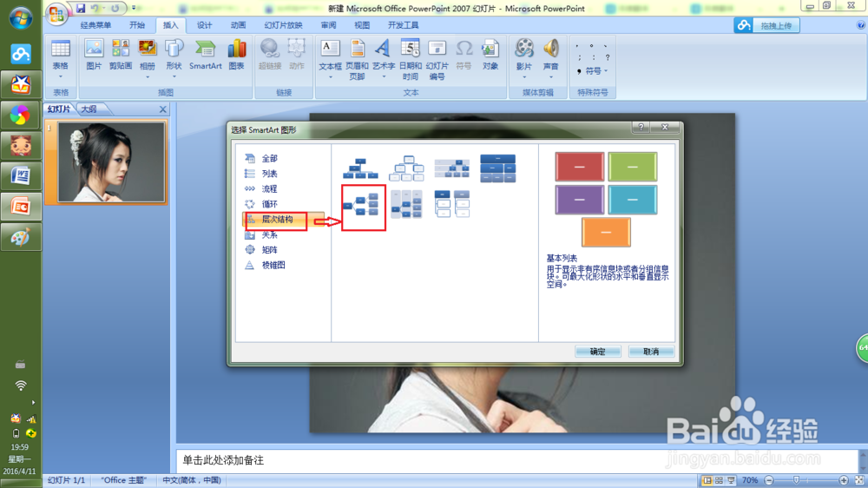
Task: Zoom in with the plus button
Action: pyautogui.click(x=844, y=480)
